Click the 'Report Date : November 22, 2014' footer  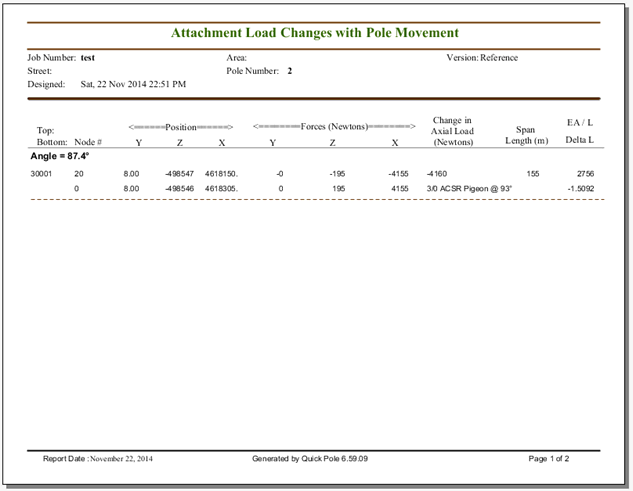pos(98,459)
